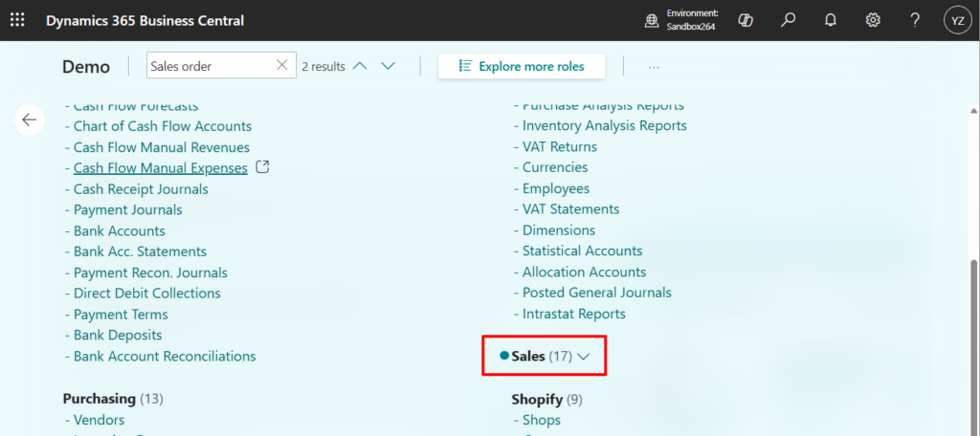Open the YZ user account avatar
This screenshot has height=436, width=980.
pos(957,20)
